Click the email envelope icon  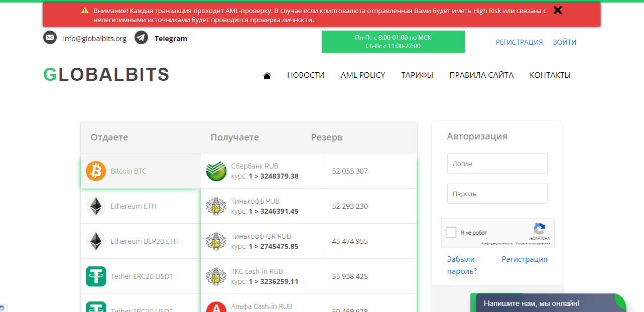pos(50,38)
